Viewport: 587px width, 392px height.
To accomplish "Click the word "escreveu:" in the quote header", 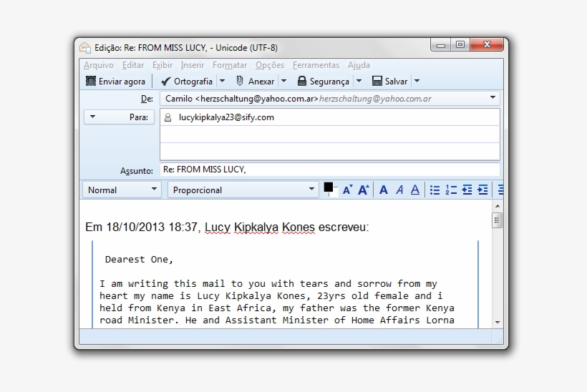I will point(344,227).
